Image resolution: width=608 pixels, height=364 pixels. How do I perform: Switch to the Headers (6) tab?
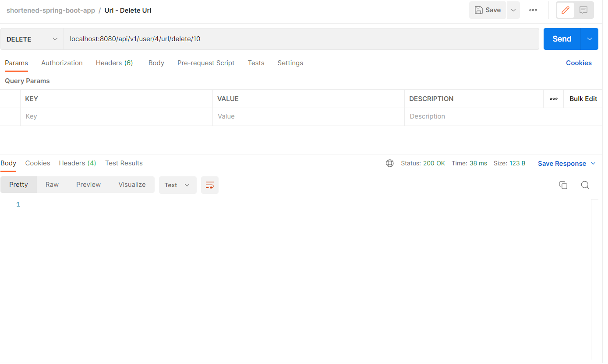pyautogui.click(x=114, y=63)
